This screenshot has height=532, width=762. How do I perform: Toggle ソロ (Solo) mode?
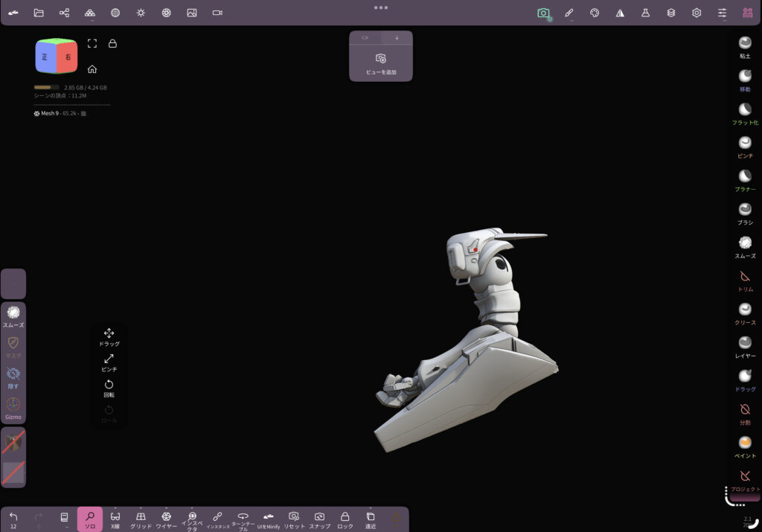click(90, 519)
